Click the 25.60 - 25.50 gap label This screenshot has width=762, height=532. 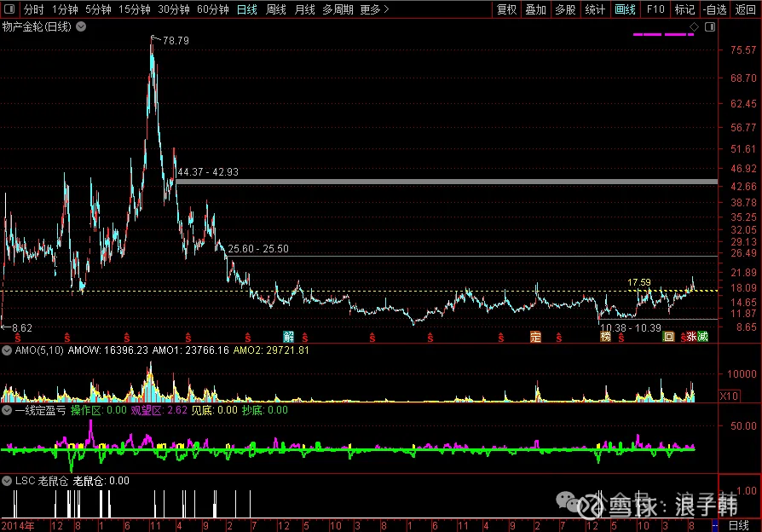click(x=258, y=249)
